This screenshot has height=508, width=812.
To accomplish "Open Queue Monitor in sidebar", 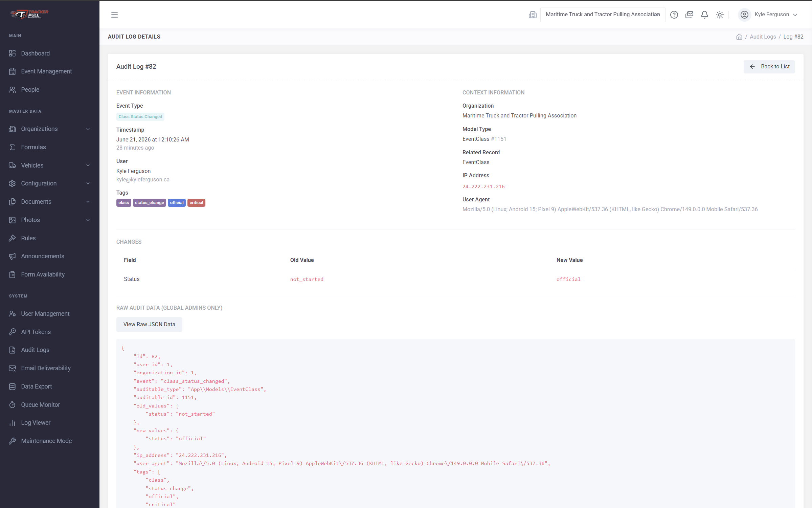I will tap(50, 405).
